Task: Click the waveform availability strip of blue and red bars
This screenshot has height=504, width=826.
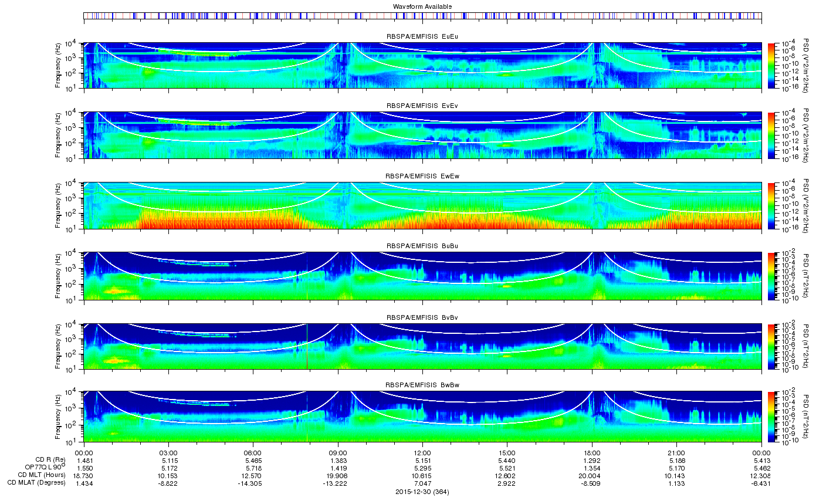Action: tap(422, 15)
